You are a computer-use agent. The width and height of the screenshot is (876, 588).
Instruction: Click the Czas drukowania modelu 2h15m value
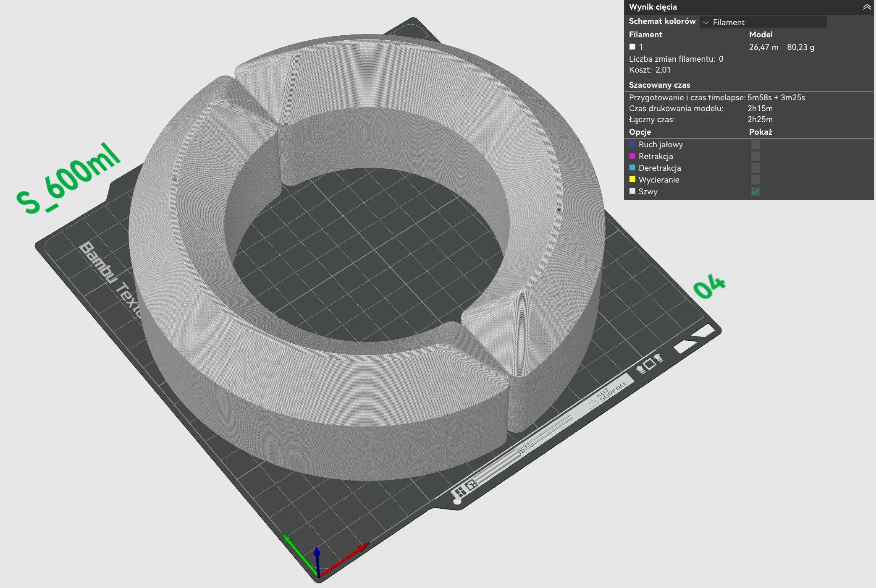click(x=760, y=108)
